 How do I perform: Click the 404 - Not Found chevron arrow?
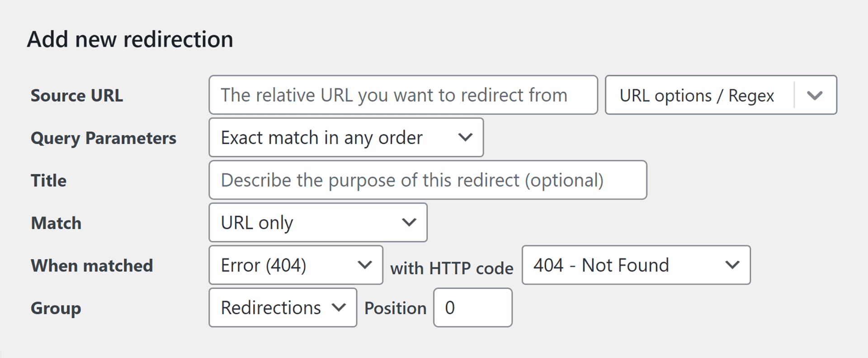tap(732, 265)
